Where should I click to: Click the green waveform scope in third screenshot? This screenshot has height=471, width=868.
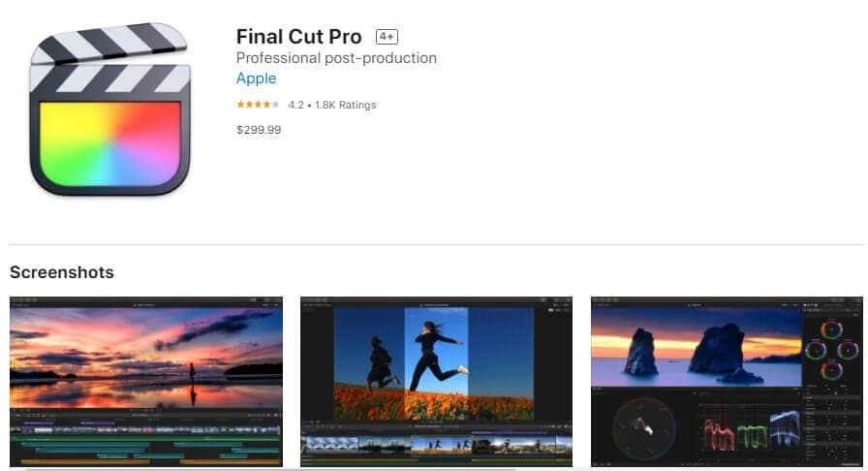[x=752, y=435]
